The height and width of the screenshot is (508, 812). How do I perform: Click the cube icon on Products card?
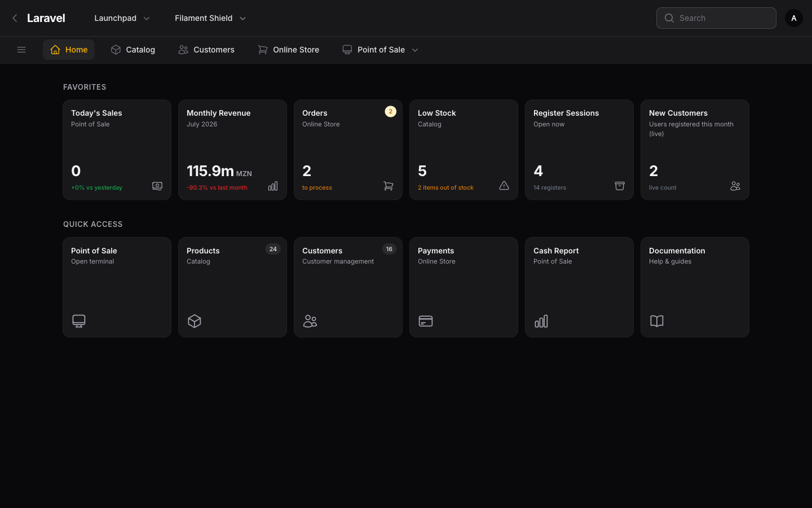pyautogui.click(x=195, y=321)
